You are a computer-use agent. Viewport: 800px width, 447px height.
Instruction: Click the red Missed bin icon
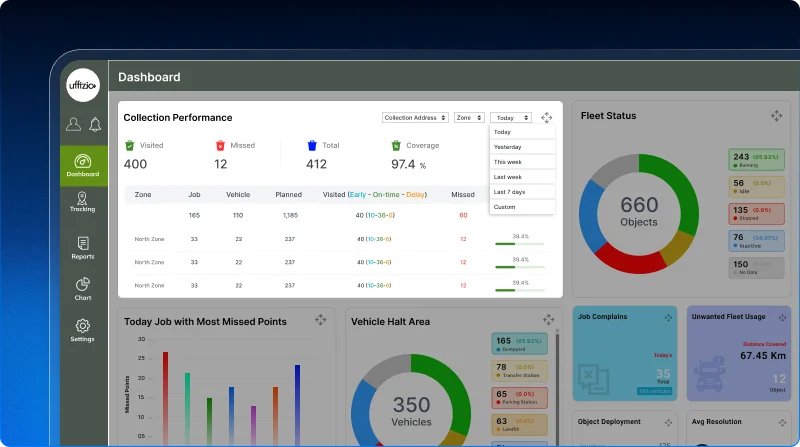click(x=220, y=145)
